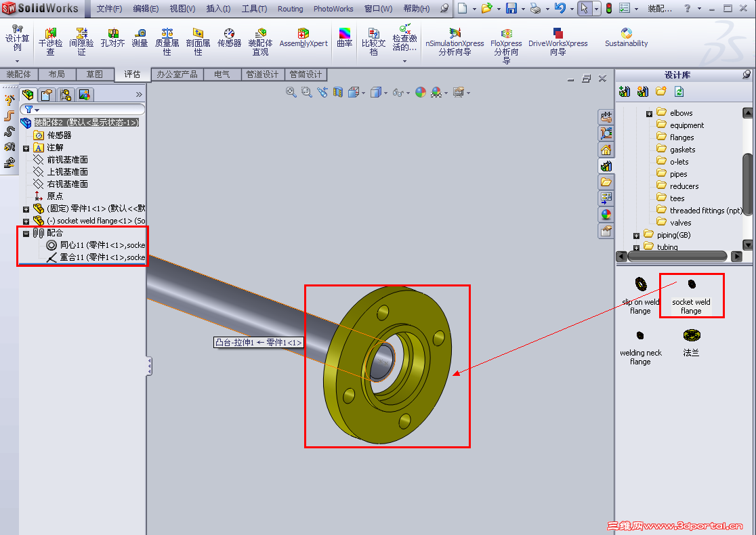
Task: Expand the piping(GB) folder
Action: [x=636, y=236]
